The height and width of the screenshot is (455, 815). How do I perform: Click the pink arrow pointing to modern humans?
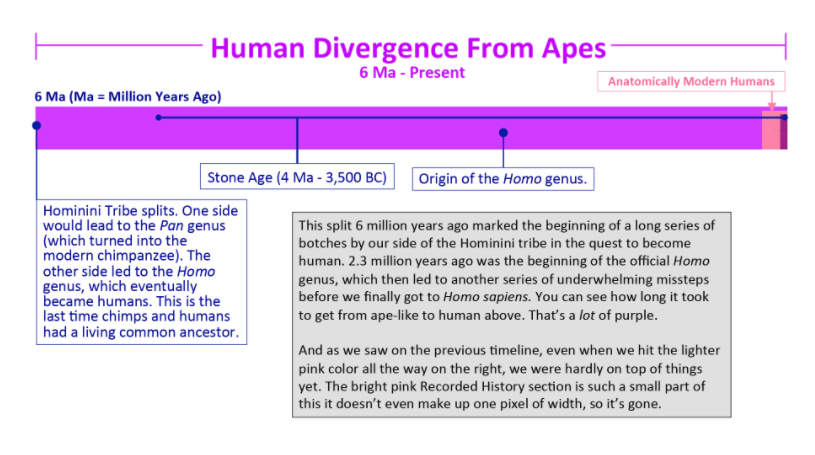tap(772, 101)
